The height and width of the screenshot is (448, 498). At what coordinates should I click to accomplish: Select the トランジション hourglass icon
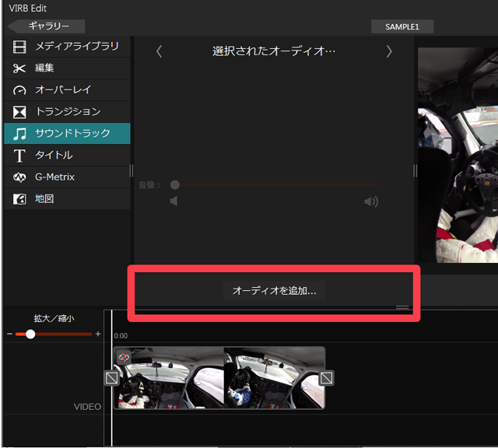pos(19,112)
